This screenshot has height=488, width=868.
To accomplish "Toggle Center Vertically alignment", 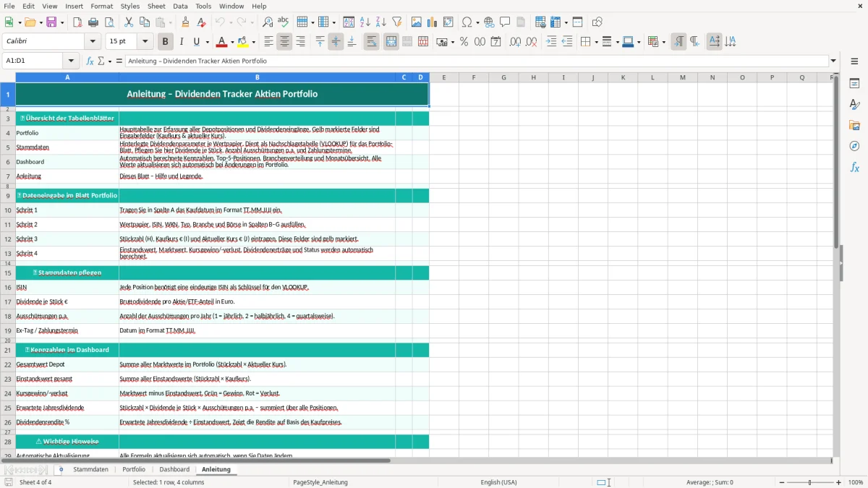I will [336, 42].
